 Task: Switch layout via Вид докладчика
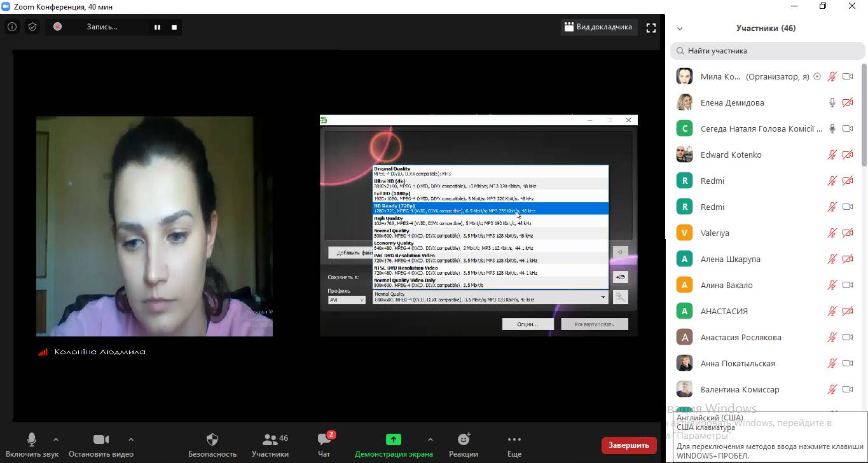[x=598, y=27]
